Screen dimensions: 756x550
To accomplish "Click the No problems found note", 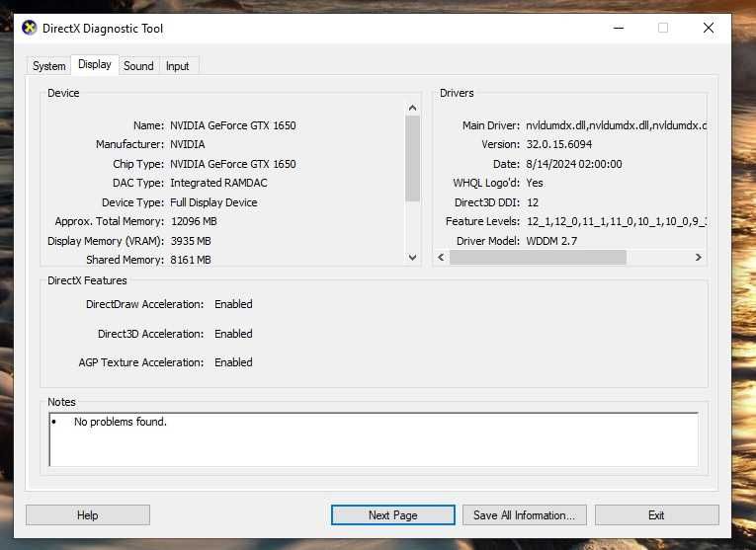I will pos(120,422).
